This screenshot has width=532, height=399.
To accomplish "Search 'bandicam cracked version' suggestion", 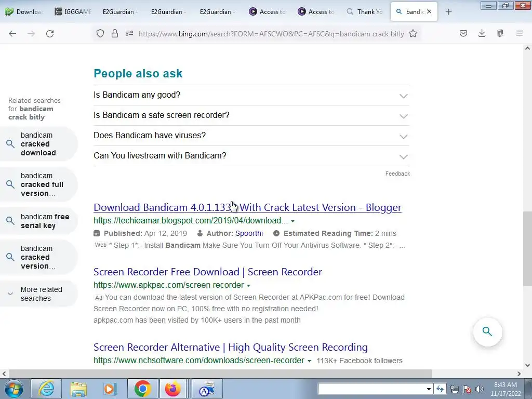I will click(x=38, y=257).
